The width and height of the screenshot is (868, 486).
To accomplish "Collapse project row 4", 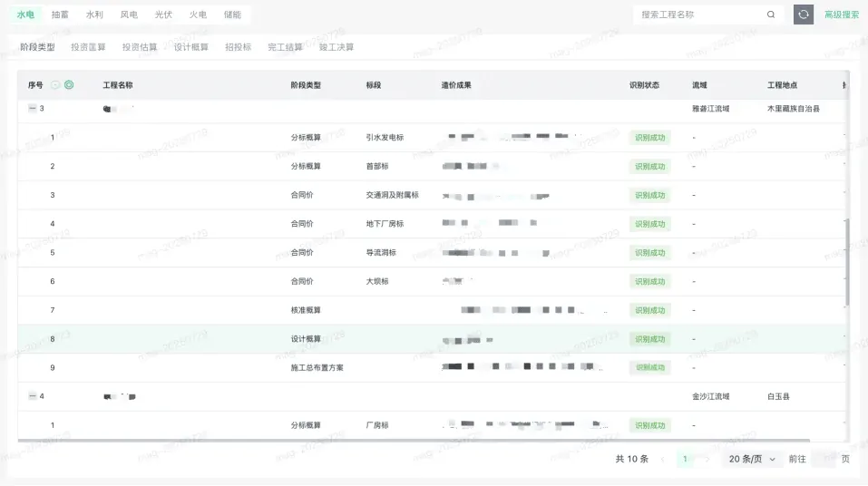I will (x=33, y=396).
